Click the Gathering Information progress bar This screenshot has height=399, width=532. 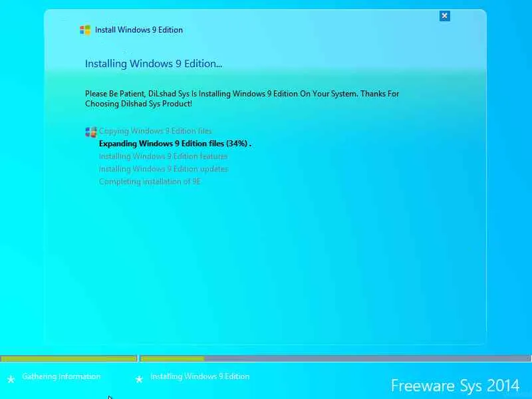click(x=69, y=358)
